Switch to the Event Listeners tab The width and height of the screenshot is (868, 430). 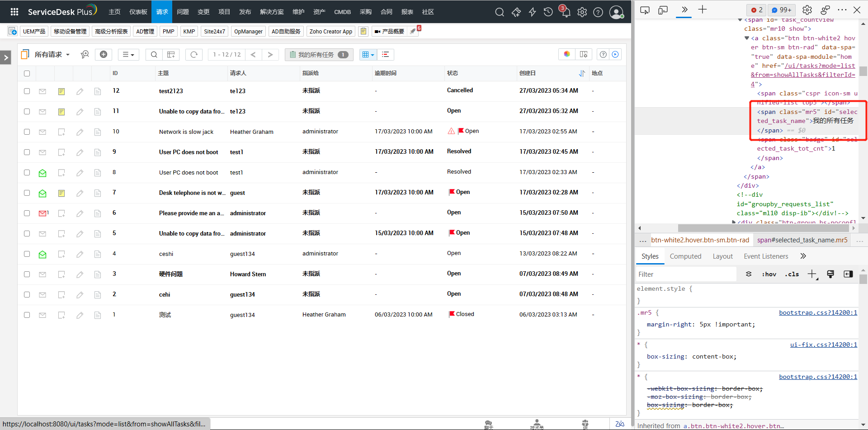pyautogui.click(x=766, y=256)
